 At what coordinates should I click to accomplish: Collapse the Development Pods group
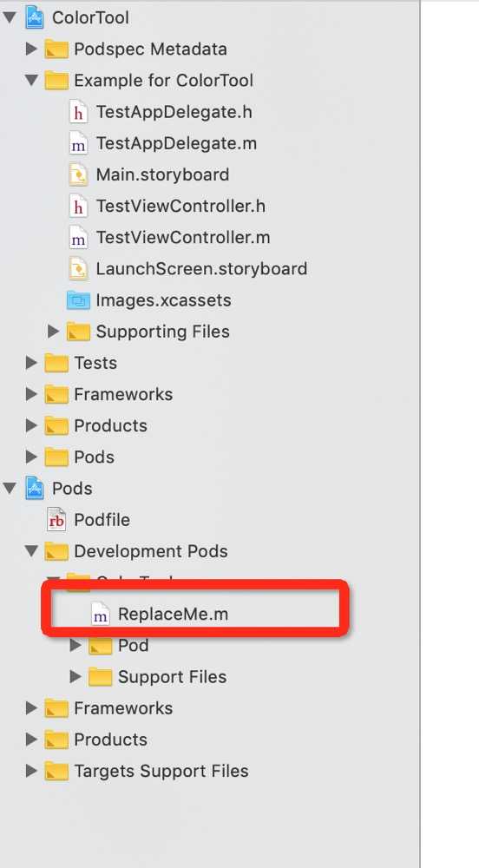[x=31, y=551]
